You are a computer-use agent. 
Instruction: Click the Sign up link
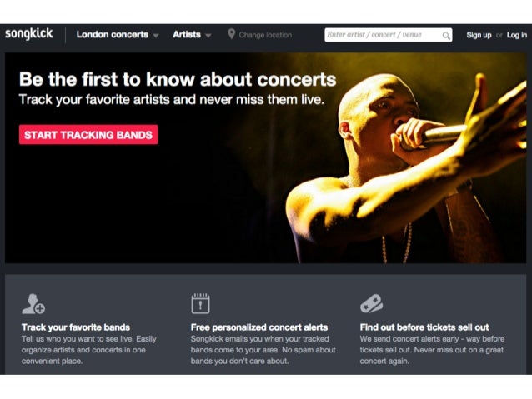[479, 35]
